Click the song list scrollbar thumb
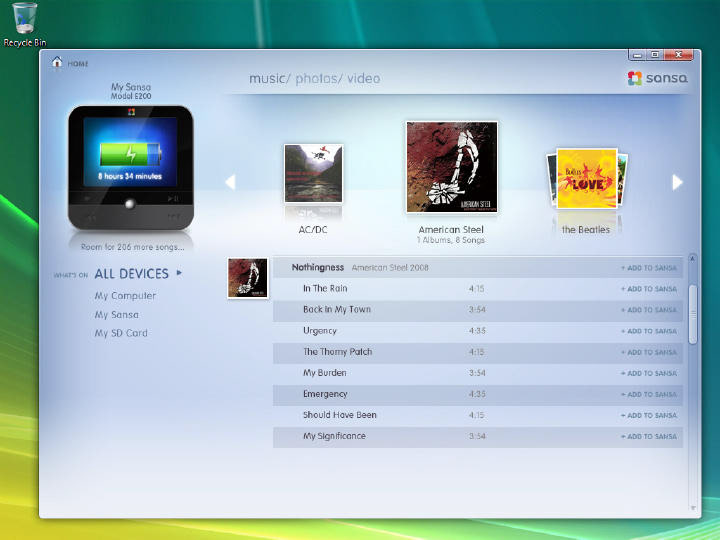Viewport: 720px width, 540px height. (692, 315)
